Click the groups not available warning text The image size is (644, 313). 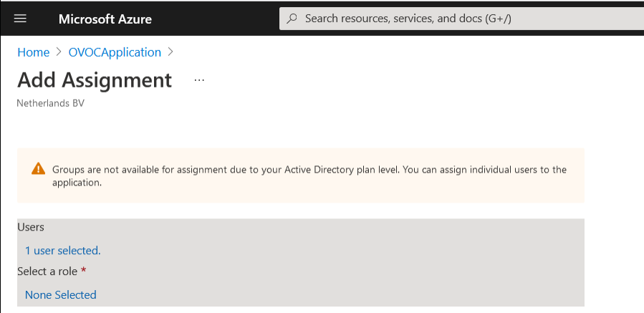coord(309,170)
